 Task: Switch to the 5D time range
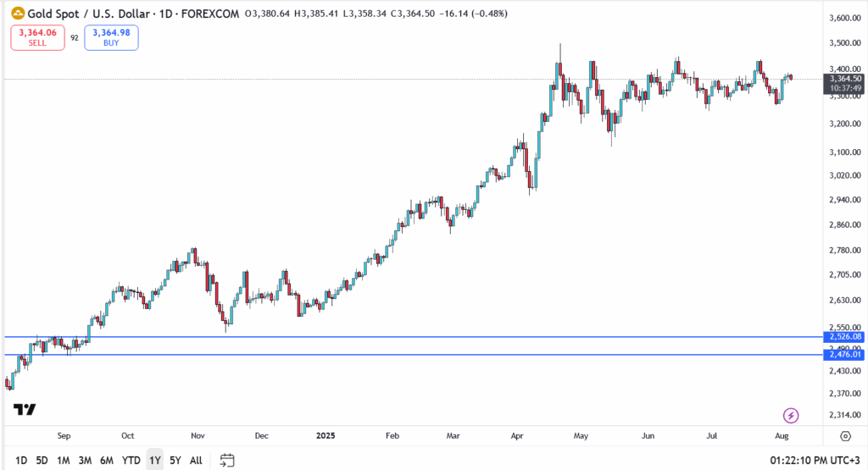pyautogui.click(x=42, y=460)
